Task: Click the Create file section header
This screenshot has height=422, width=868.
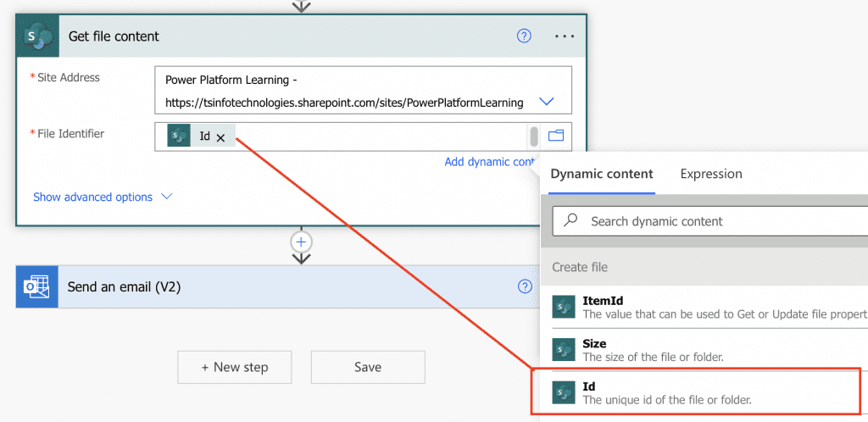Action: (704, 267)
